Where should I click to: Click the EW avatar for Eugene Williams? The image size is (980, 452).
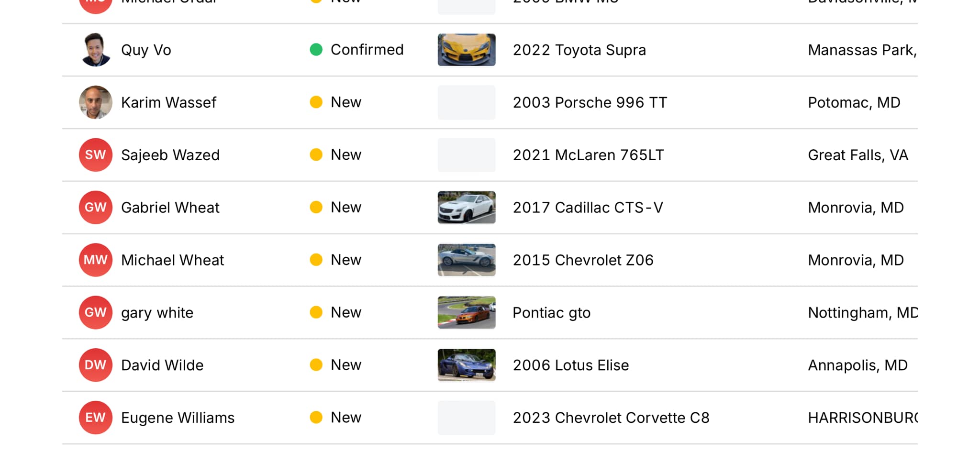(x=96, y=418)
